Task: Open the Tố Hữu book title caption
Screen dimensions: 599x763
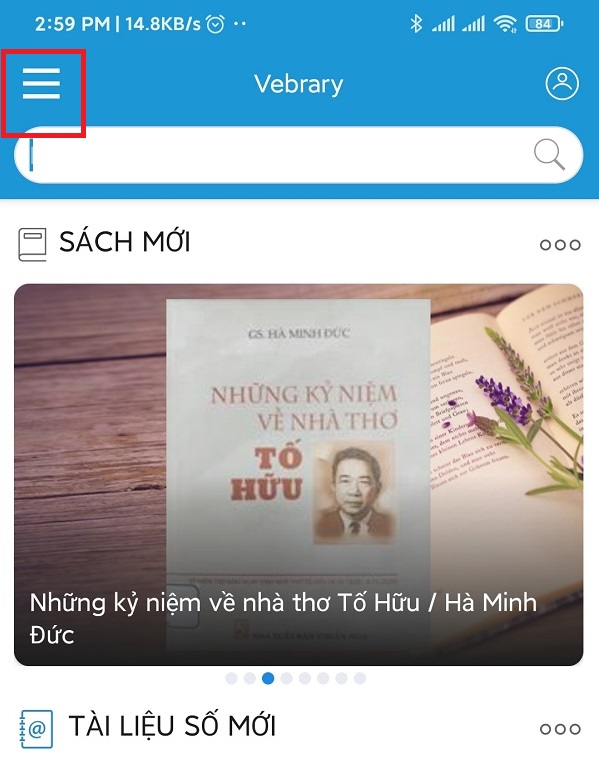Action: (x=283, y=618)
